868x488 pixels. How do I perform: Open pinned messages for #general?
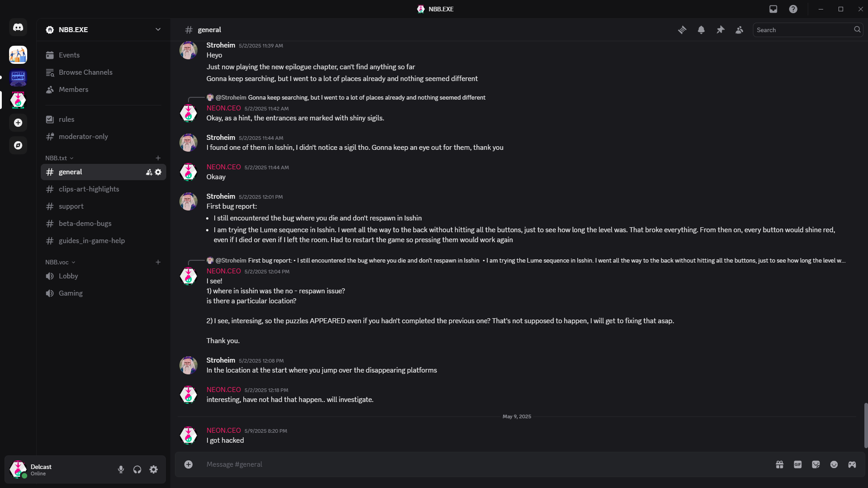coord(720,29)
